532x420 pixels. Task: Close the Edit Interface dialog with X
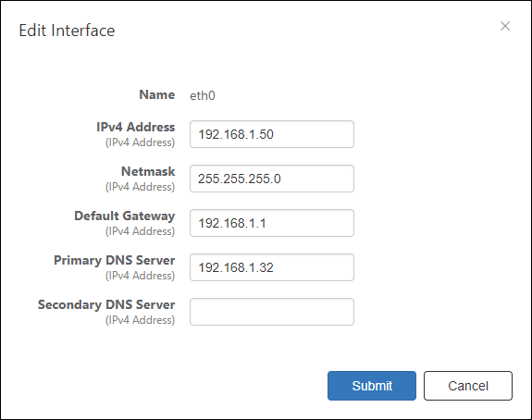pyautogui.click(x=505, y=26)
